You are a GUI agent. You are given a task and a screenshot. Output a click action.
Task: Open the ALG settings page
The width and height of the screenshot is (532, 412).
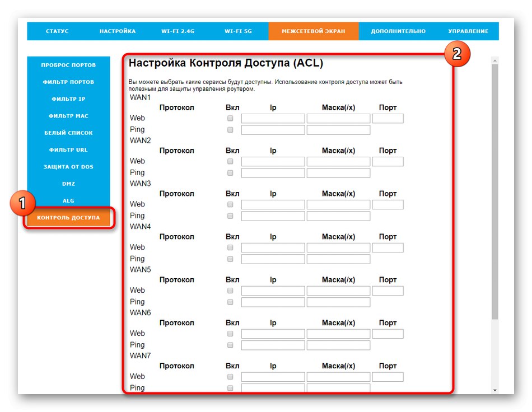[68, 200]
